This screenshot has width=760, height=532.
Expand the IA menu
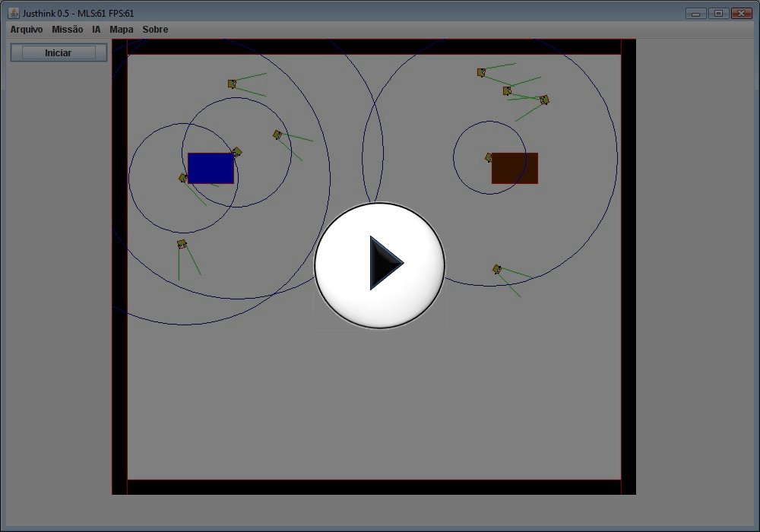point(97,30)
